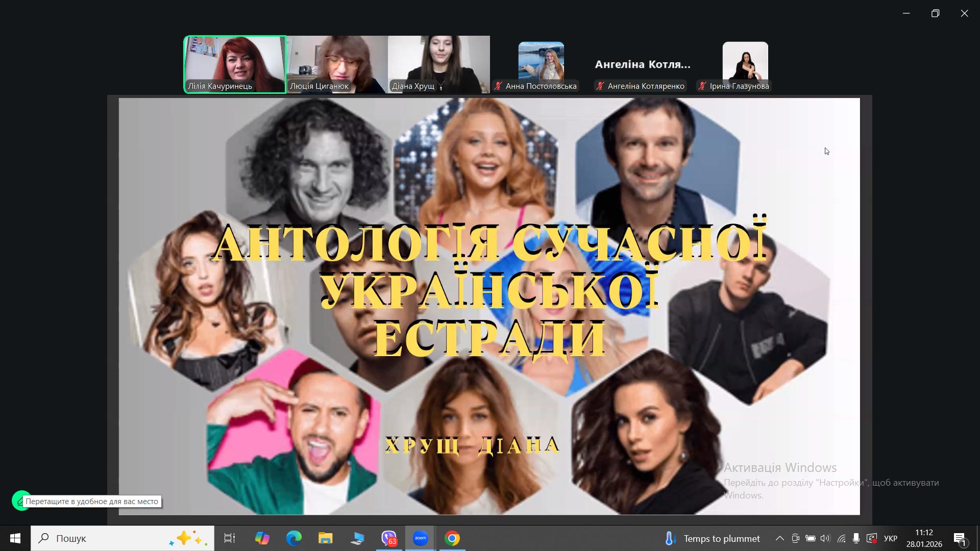Switch the УКР input language
Image resolution: width=980 pixels, height=551 pixels.
click(891, 538)
